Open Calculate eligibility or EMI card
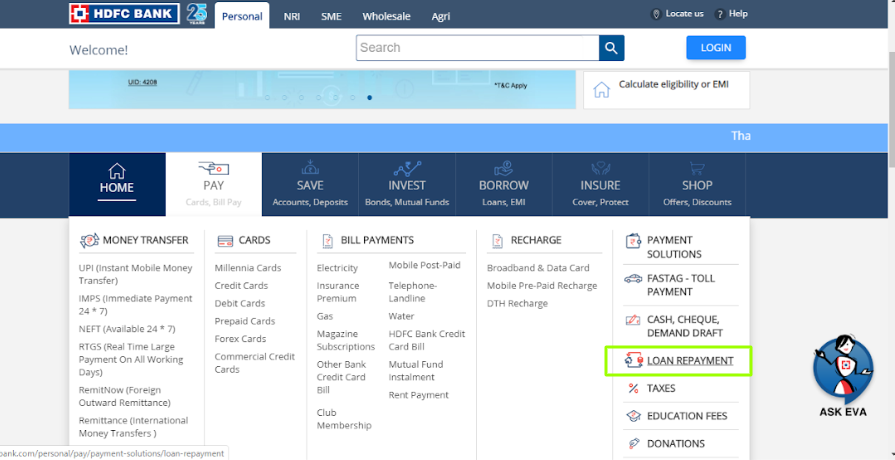The width and height of the screenshot is (895, 460). 666,90
